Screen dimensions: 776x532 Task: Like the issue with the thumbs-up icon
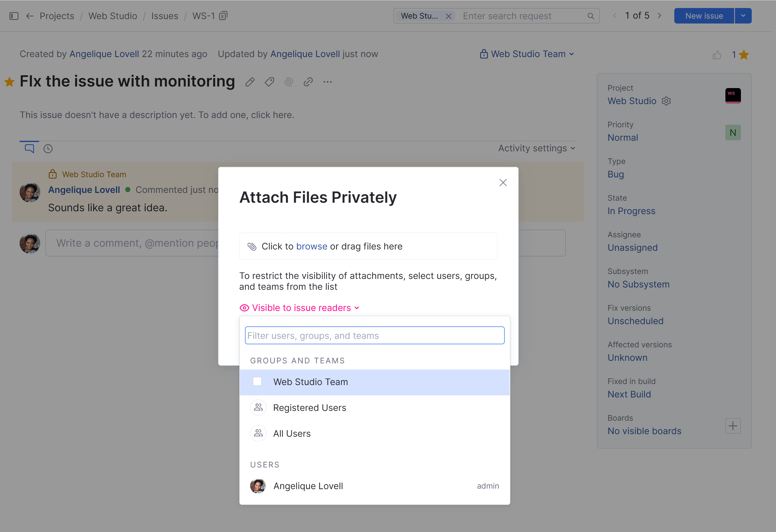point(717,54)
